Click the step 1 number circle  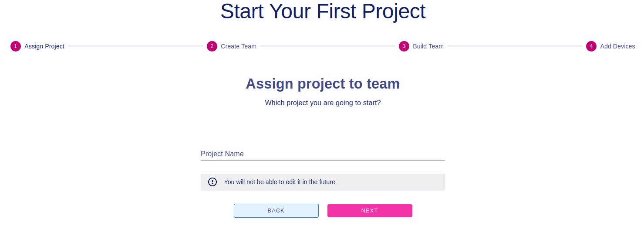[16, 46]
